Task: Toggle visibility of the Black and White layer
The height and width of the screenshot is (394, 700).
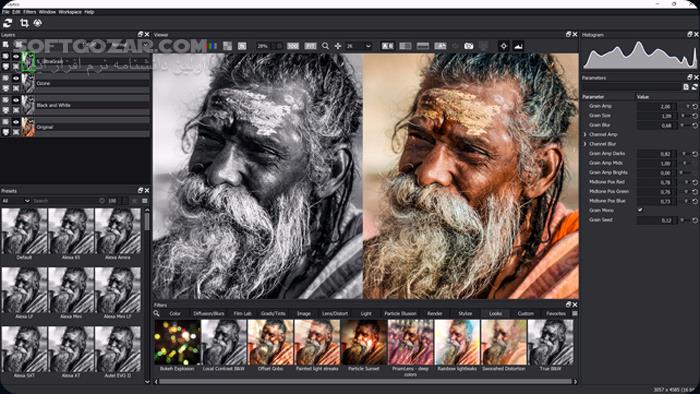Action: pos(16,100)
